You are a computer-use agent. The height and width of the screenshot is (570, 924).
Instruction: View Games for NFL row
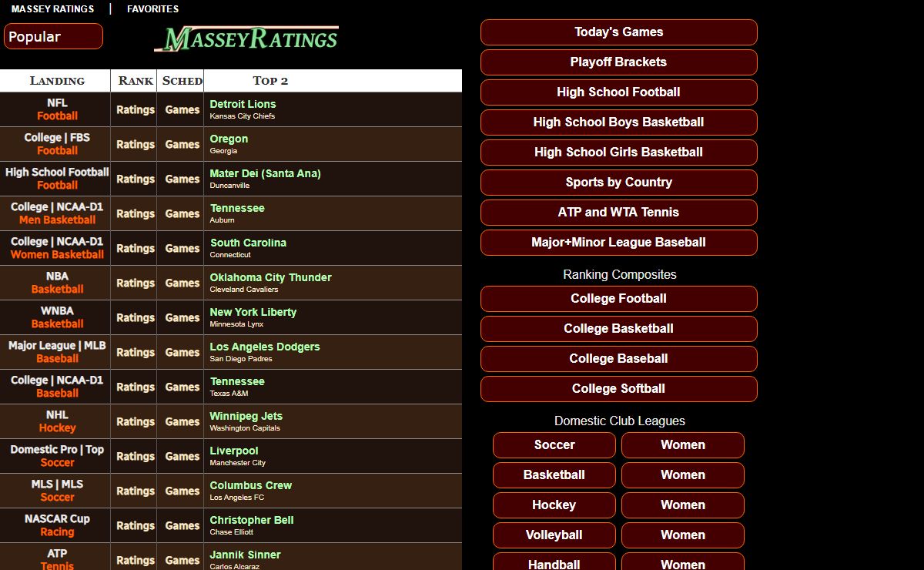[182, 109]
